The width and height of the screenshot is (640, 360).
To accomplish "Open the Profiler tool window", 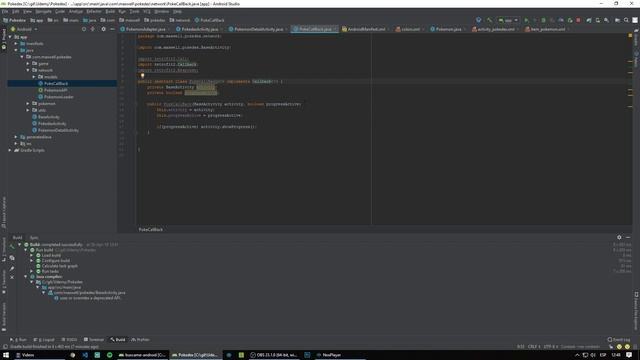I will (x=140, y=340).
